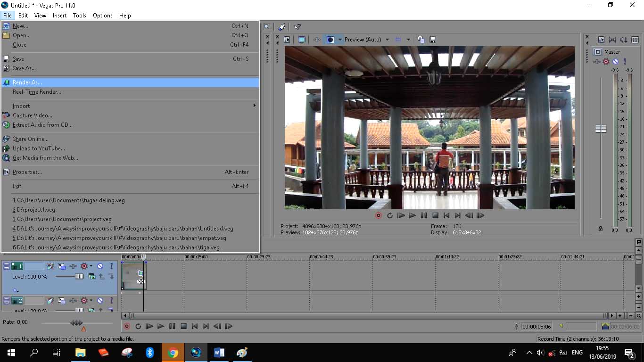Expand the preview overlays grid dropdown arrow
The height and width of the screenshot is (362, 644).
tap(408, 40)
